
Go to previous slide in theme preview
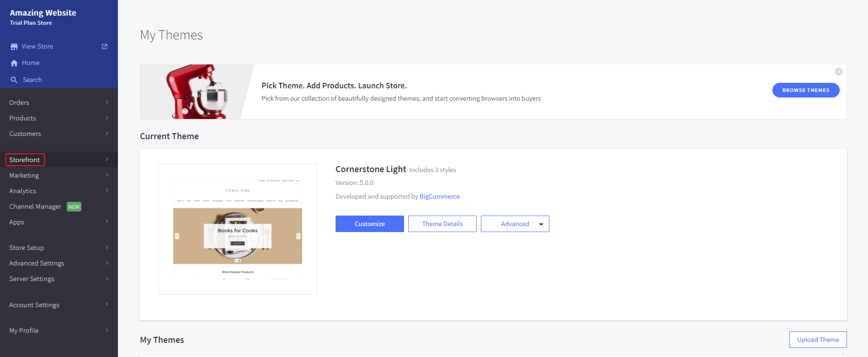pyautogui.click(x=177, y=236)
